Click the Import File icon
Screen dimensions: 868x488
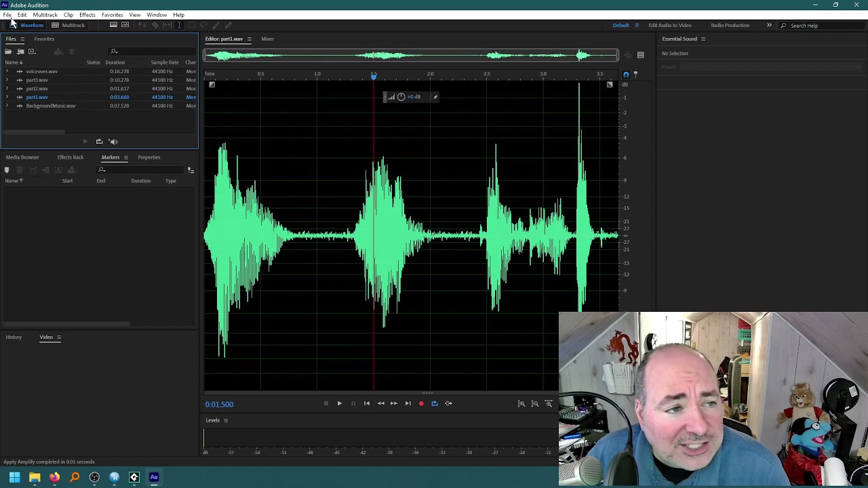click(x=20, y=52)
